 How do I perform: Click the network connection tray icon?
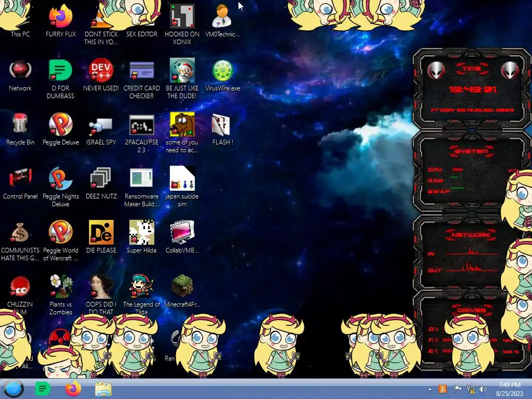coord(471,389)
